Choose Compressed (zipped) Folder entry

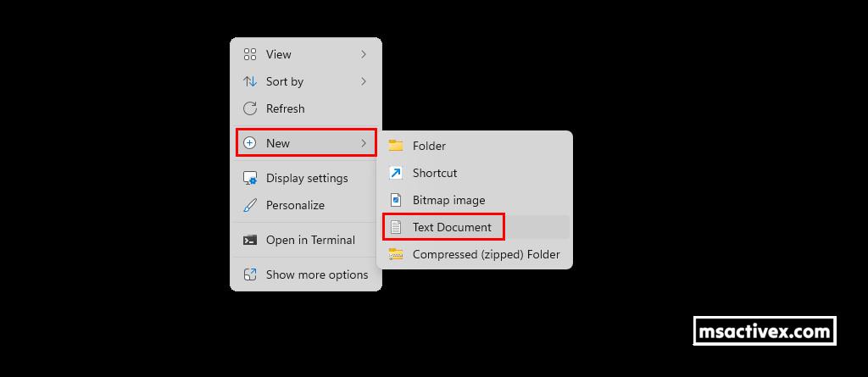coord(486,254)
